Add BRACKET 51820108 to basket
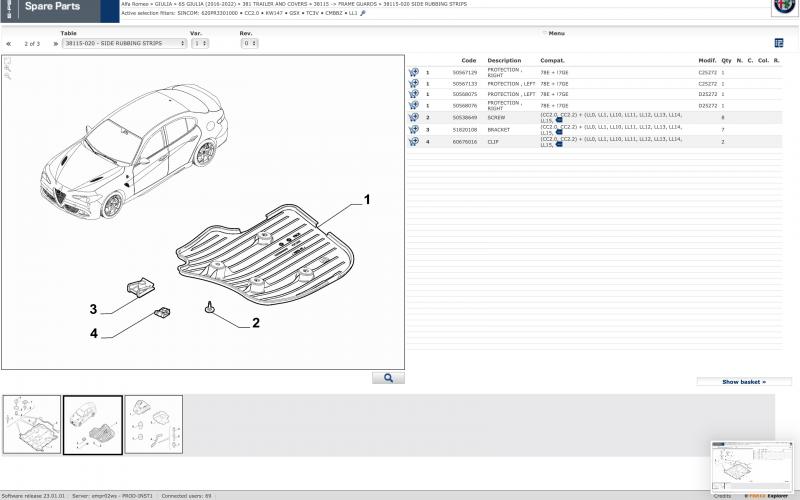 point(413,130)
